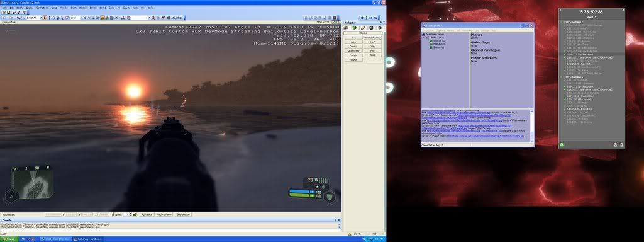644x242 pixels.
Task: Increase the Speed spinner value
Action: tap(130, 214)
